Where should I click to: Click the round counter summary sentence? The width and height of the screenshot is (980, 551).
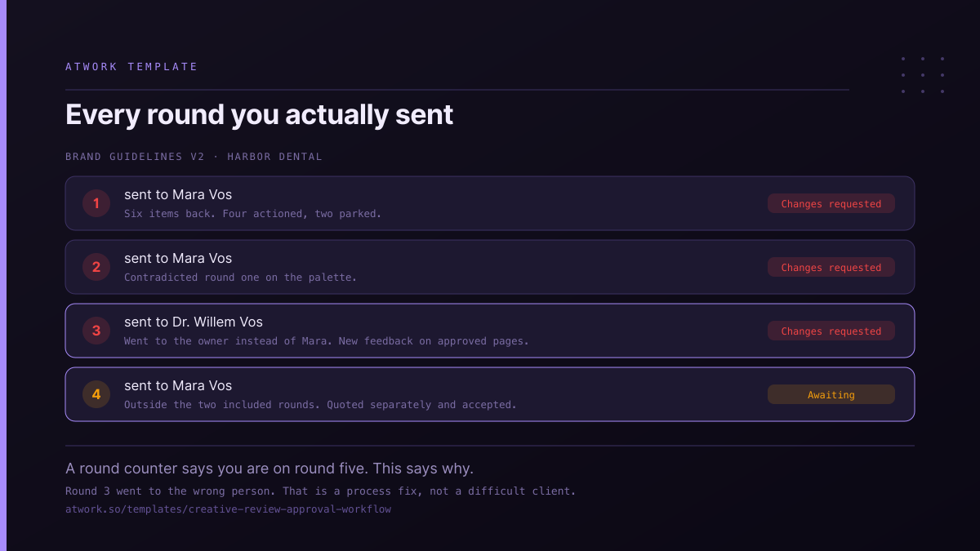click(269, 469)
